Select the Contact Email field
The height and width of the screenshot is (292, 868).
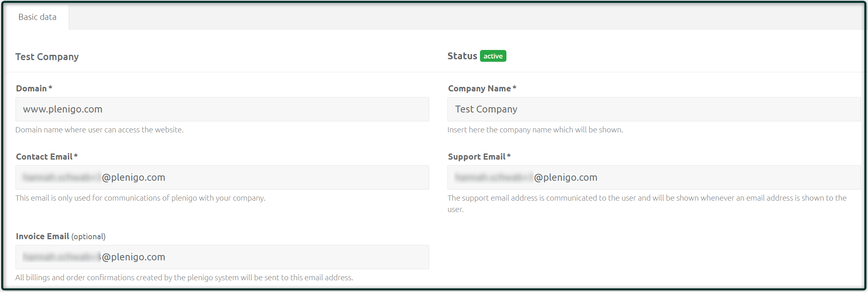click(x=222, y=177)
